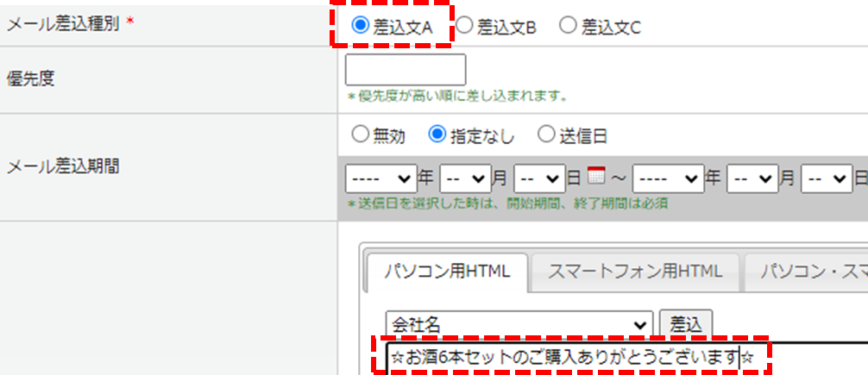The height and width of the screenshot is (375, 868).
Task: Switch to the パソコン・スマ tab
Action: pos(807,272)
